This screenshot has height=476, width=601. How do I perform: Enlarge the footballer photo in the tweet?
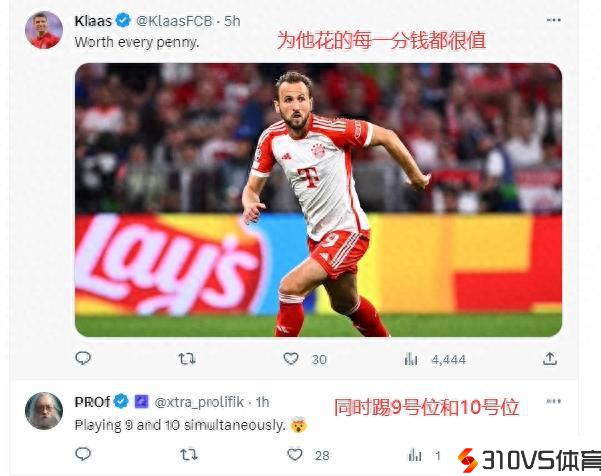(x=319, y=200)
